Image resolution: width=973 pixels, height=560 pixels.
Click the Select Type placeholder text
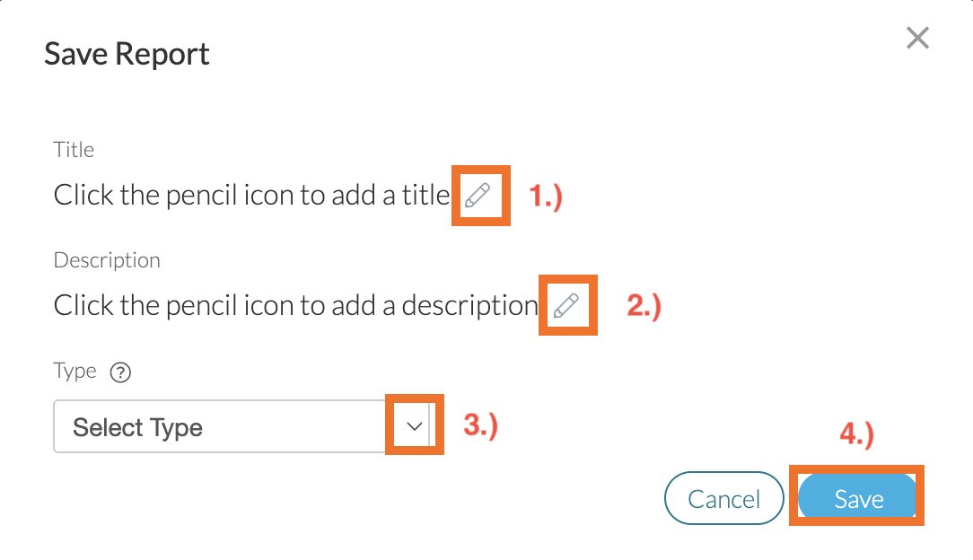coord(137,427)
